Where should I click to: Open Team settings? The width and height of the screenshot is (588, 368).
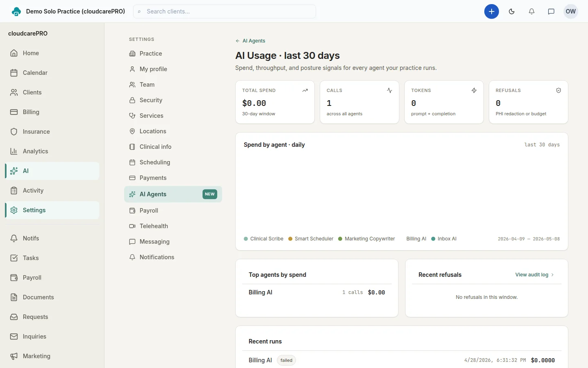tap(173, 85)
